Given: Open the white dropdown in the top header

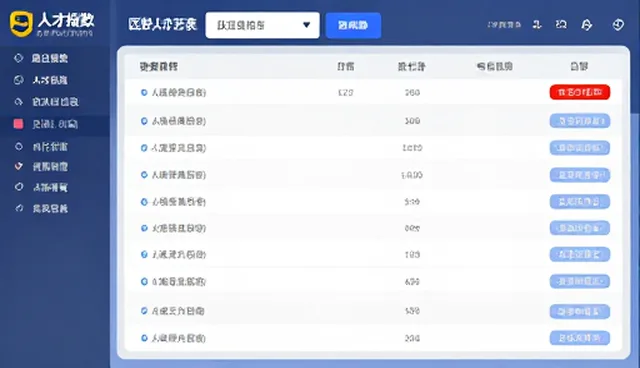Looking at the screenshot, I should tap(262, 25).
